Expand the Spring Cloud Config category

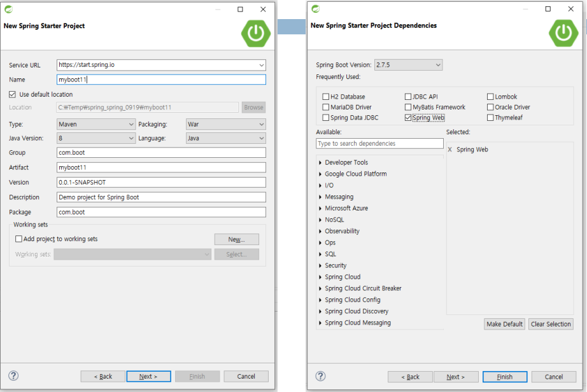click(320, 300)
